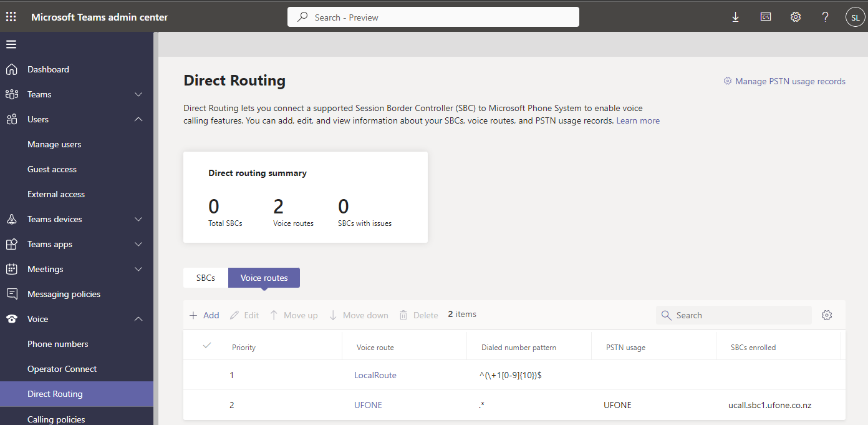Click Users icon in sidebar
Screen dimensions: 868x425
pos(11,119)
